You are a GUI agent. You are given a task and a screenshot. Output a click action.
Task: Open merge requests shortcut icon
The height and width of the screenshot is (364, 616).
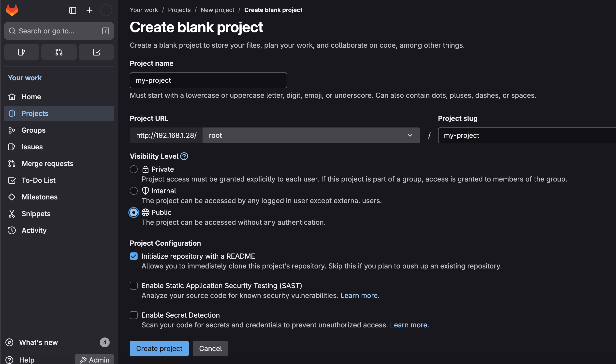click(x=59, y=52)
